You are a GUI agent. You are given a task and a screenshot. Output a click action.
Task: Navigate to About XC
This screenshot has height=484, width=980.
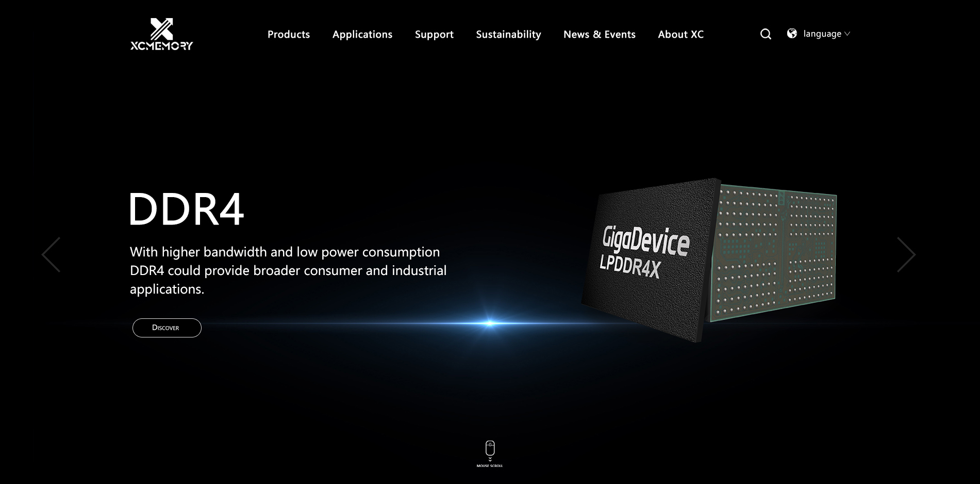tap(680, 35)
